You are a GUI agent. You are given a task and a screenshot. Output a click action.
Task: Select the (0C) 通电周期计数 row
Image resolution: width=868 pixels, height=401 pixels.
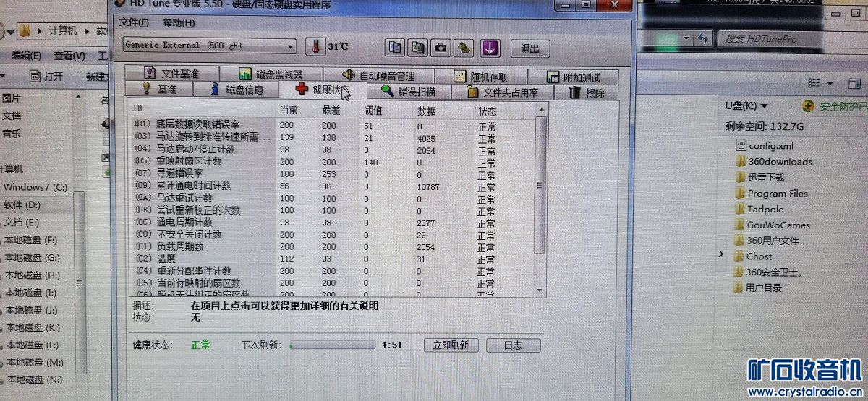click(x=333, y=223)
